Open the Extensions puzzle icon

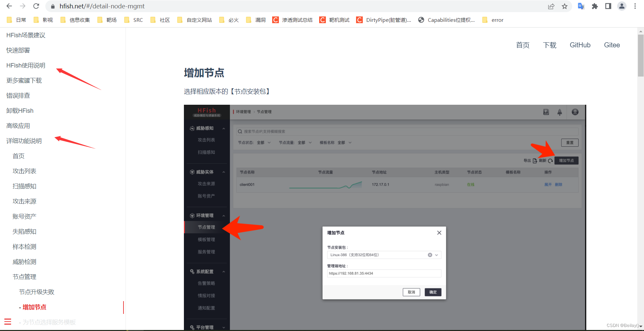coord(595,6)
